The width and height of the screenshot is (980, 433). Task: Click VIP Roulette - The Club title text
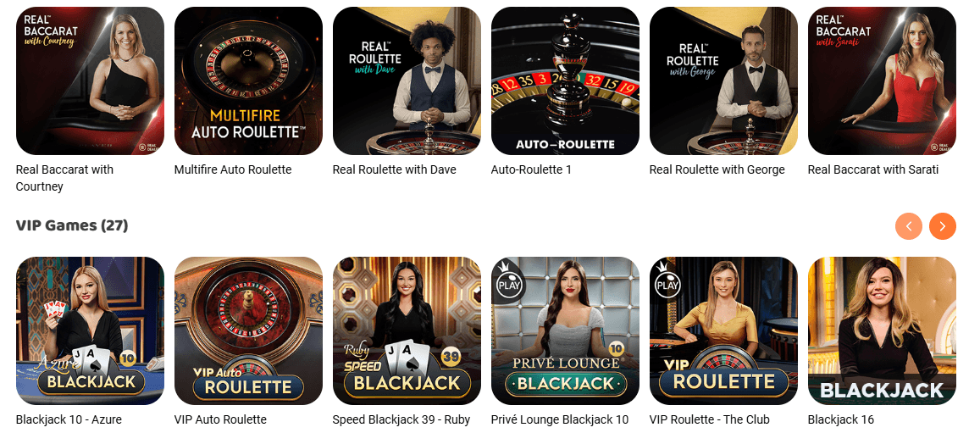point(709,419)
